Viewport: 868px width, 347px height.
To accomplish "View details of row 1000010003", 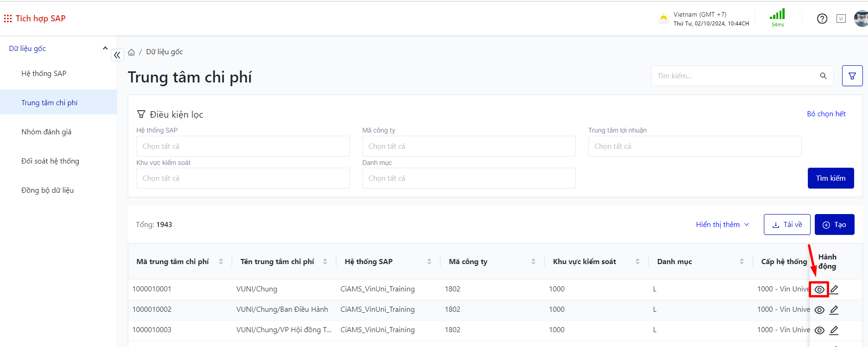I will (819, 330).
